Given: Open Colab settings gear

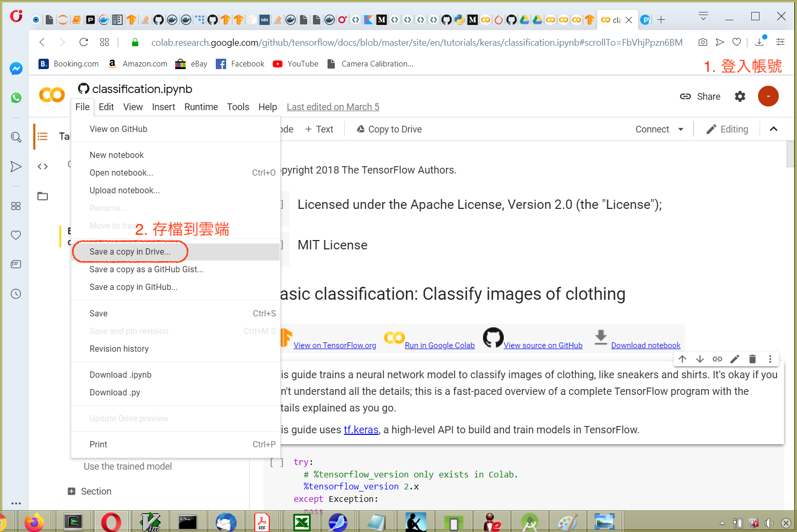Looking at the screenshot, I should pos(740,96).
